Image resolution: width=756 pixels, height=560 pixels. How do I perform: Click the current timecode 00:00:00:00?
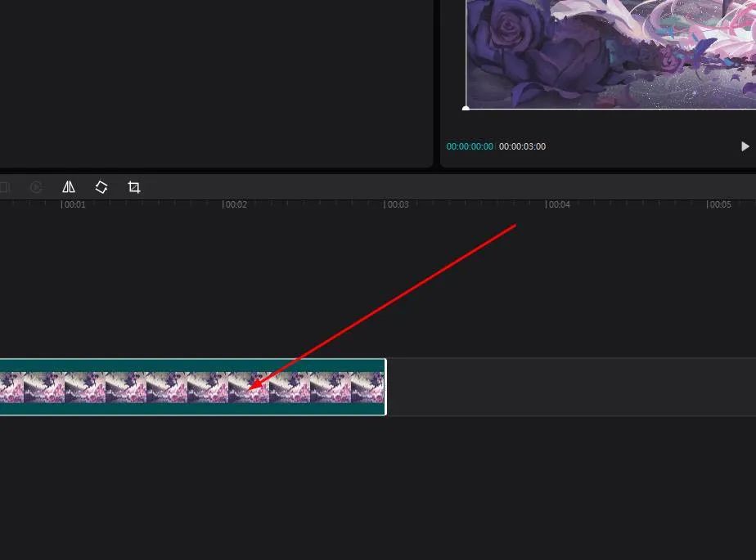[x=470, y=146]
